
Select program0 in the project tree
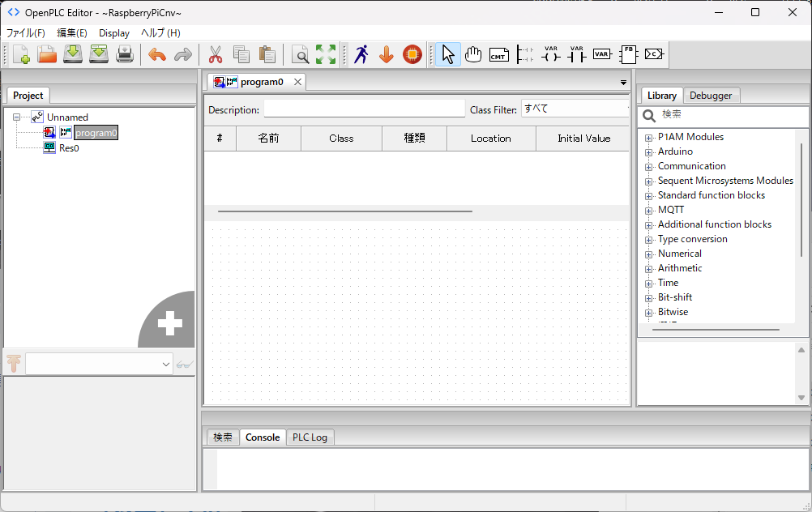click(96, 133)
